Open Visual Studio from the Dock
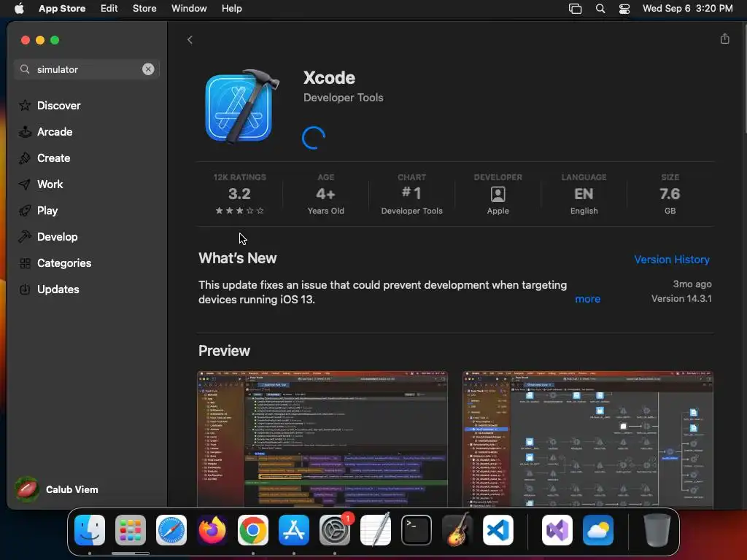 557,530
